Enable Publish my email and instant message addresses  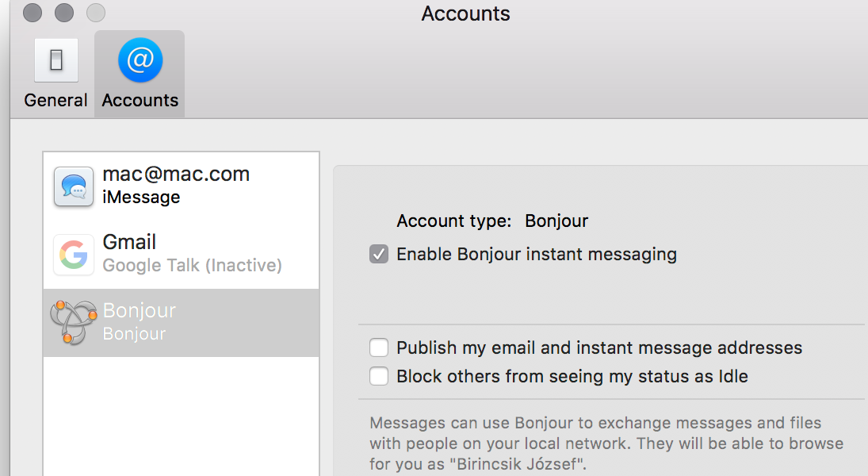[x=379, y=348]
